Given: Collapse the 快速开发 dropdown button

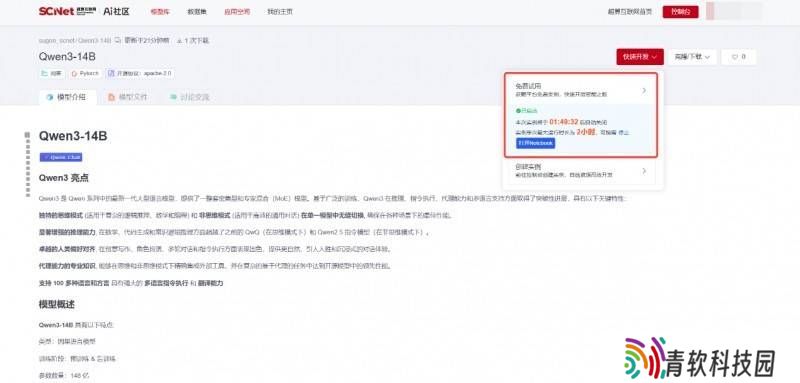Looking at the screenshot, I should (640, 57).
